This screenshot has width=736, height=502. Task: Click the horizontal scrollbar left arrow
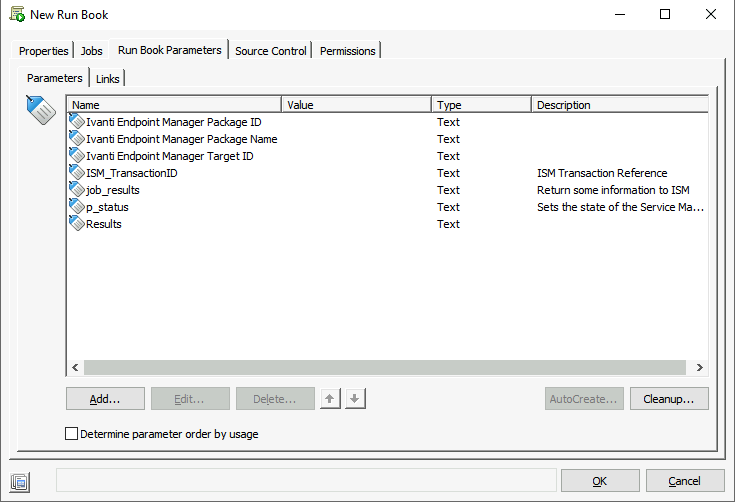(x=75, y=367)
